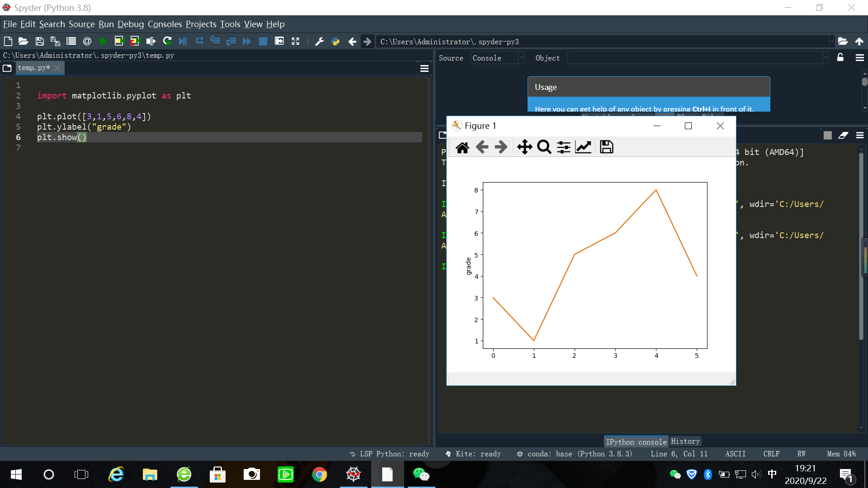Save the figure with floppy icon
This screenshot has width=868, height=488.
(606, 147)
